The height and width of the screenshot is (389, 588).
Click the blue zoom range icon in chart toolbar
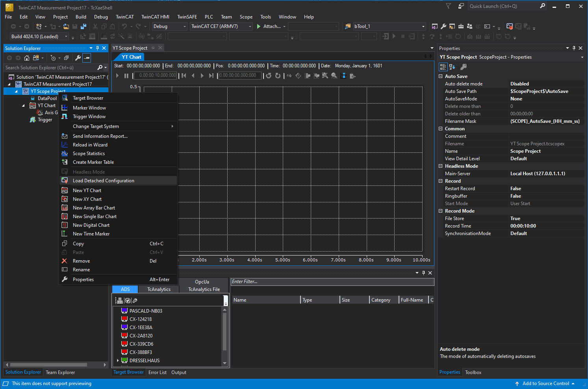point(343,76)
